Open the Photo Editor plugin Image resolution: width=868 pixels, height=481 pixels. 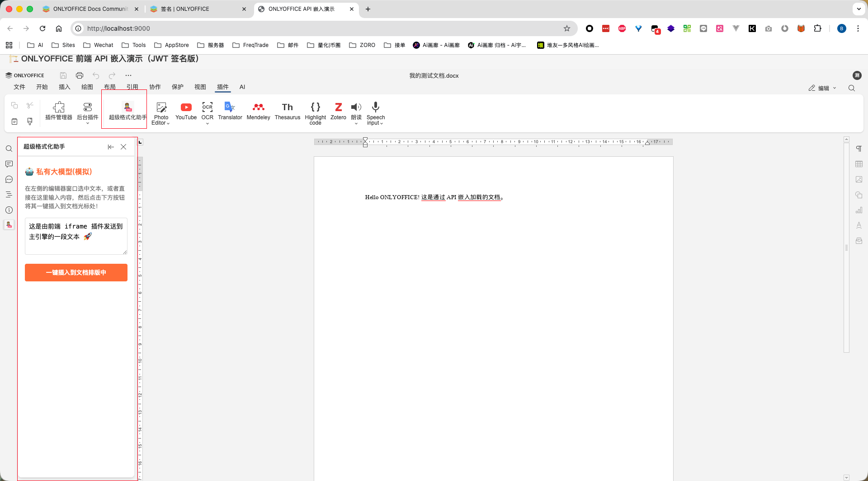161,113
